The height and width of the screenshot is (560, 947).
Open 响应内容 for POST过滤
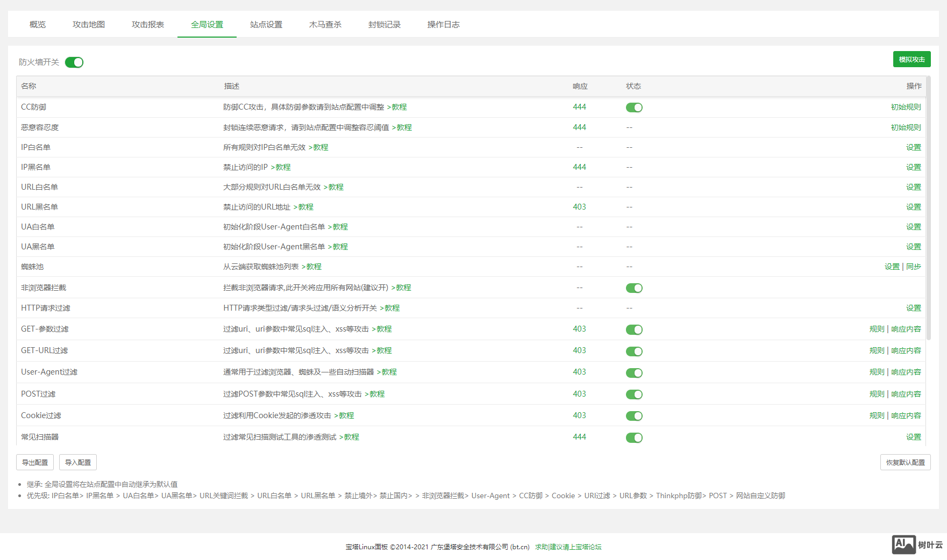click(x=906, y=394)
